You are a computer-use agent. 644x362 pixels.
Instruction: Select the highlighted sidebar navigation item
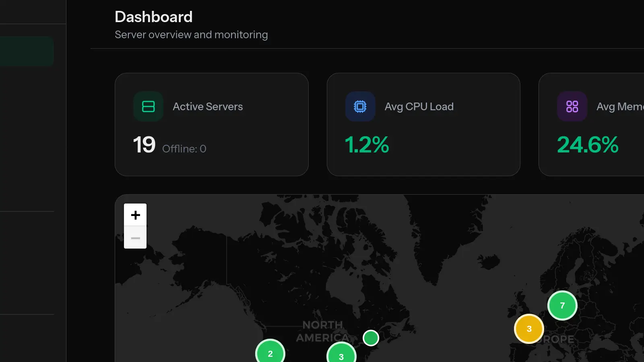[26, 51]
